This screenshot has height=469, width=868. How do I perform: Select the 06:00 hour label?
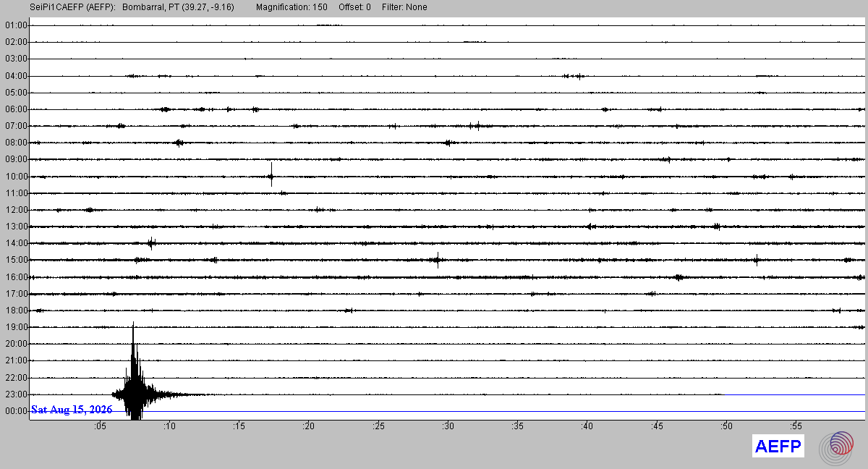tap(15, 109)
